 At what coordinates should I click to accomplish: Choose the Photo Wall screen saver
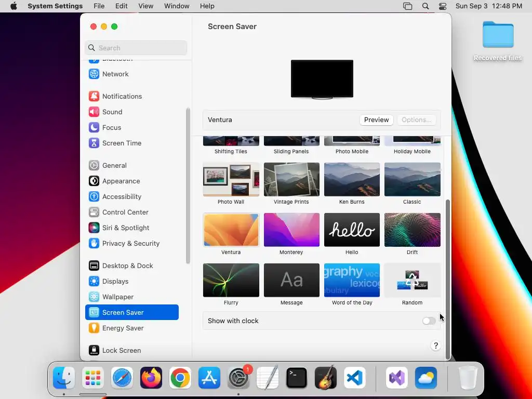click(x=231, y=179)
